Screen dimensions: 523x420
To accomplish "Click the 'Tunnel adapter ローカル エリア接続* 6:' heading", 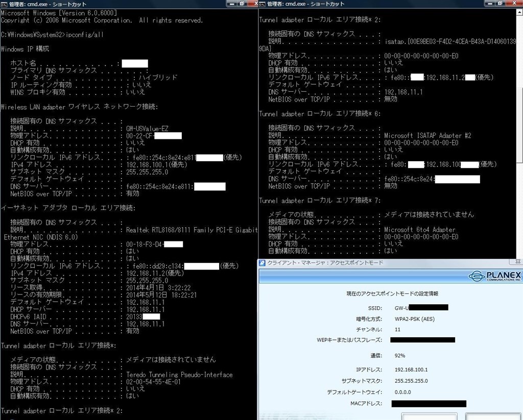I will [320, 114].
